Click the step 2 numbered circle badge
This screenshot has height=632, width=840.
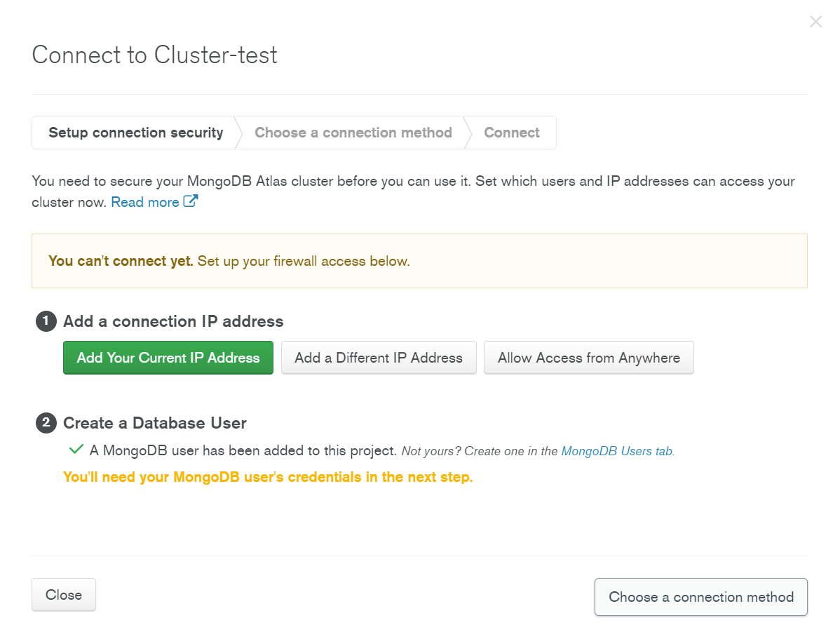click(x=45, y=423)
